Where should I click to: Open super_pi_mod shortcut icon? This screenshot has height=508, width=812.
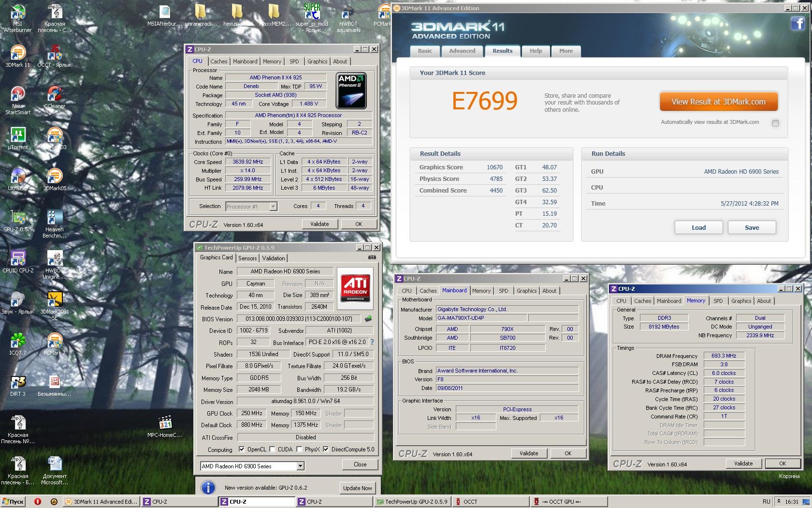pyautogui.click(x=312, y=18)
